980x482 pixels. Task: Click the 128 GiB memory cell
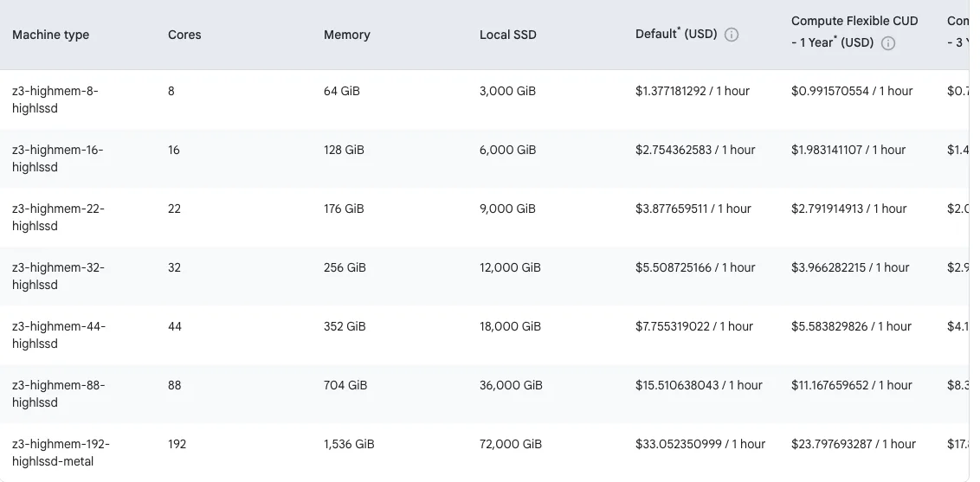click(x=344, y=150)
